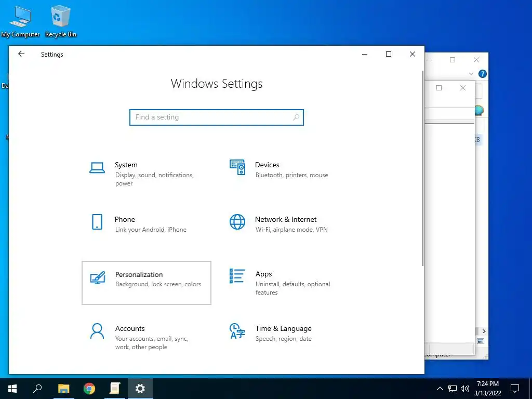Open the notepad scroll icon on taskbar

pos(115,389)
